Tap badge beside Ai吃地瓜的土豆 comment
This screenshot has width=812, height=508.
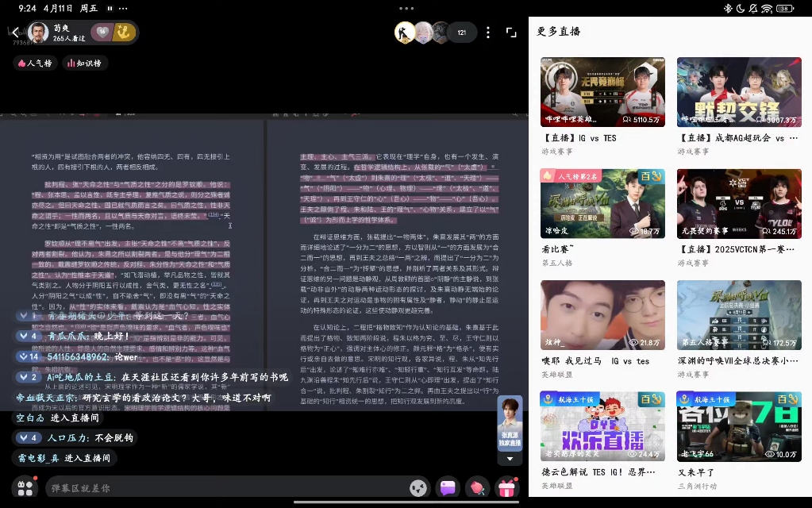point(29,377)
